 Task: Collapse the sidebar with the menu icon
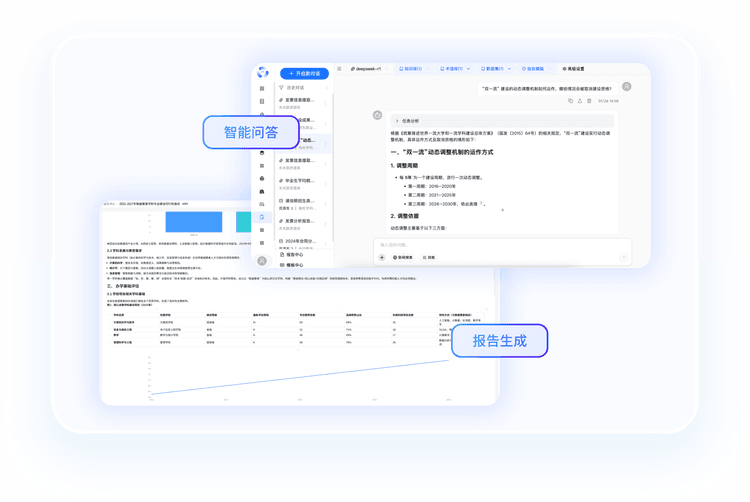point(339,68)
